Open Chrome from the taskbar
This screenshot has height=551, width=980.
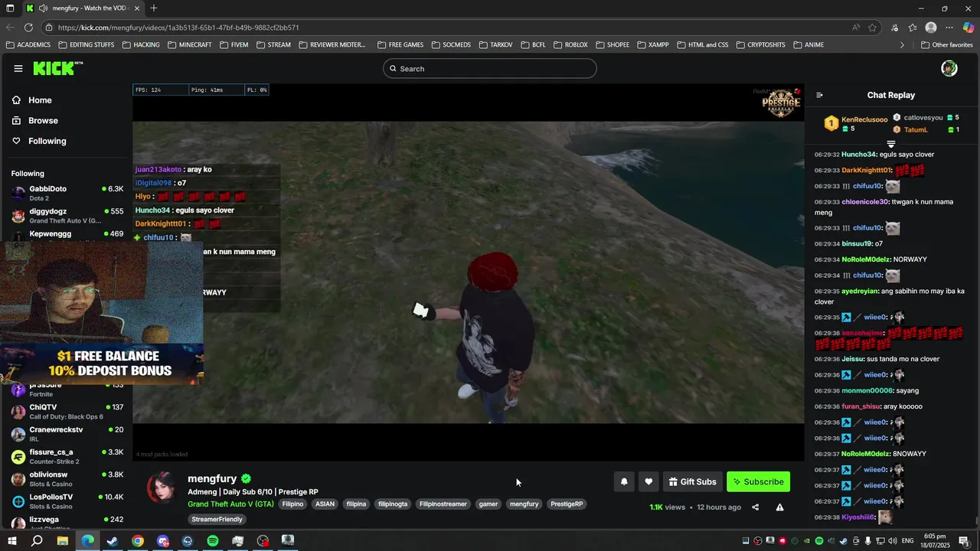pos(138,541)
